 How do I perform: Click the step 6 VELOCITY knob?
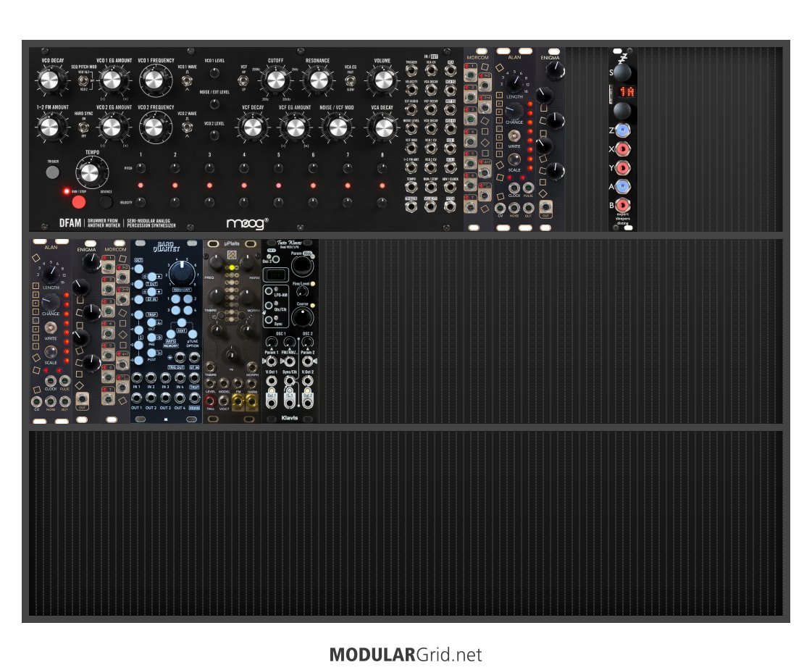click(313, 202)
